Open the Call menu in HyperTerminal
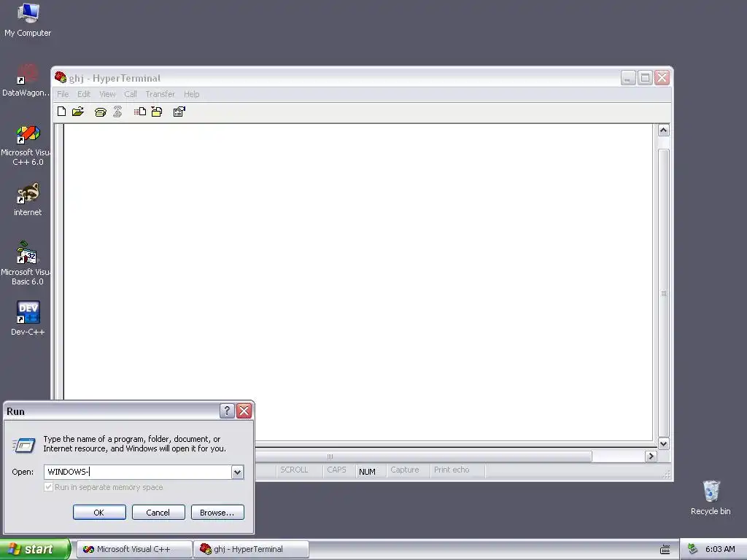The width and height of the screenshot is (747, 560). click(131, 94)
